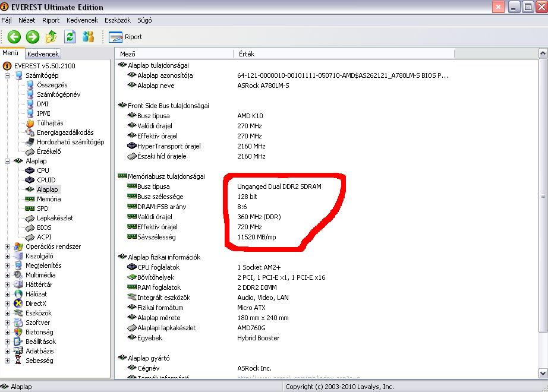
Task: Click the vertical scrollbar thumb
Action: [543, 195]
